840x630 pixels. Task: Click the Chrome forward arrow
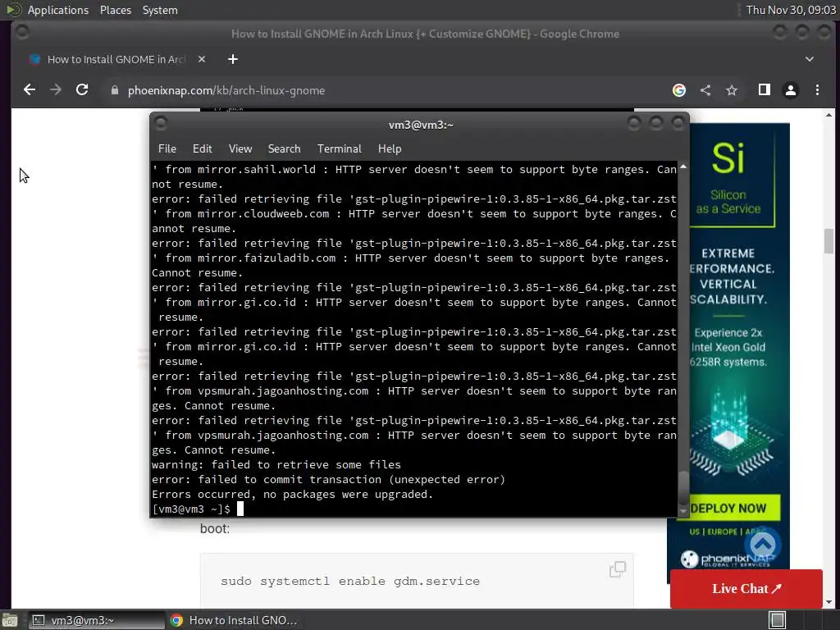click(x=56, y=90)
